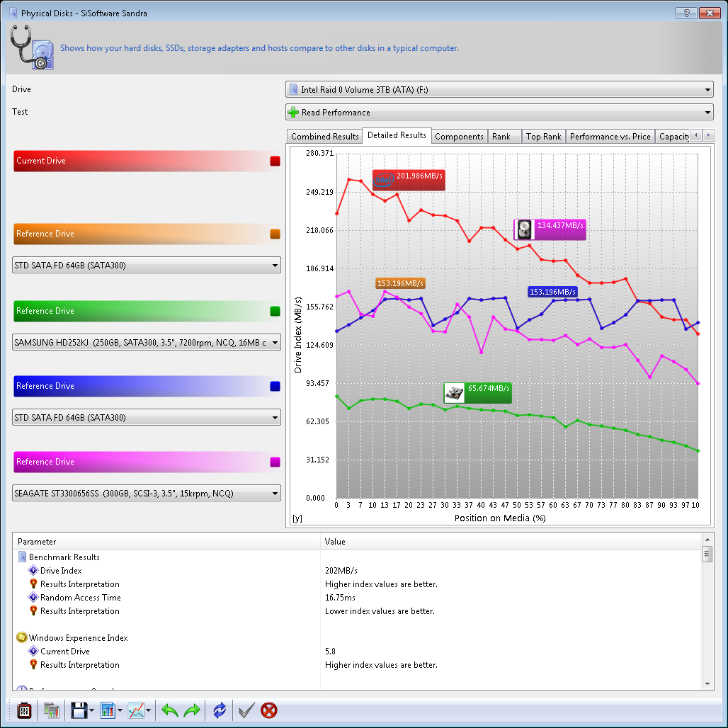Image resolution: width=728 pixels, height=728 pixels.
Task: Click the stethoscope disk module icon
Action: 32,47
